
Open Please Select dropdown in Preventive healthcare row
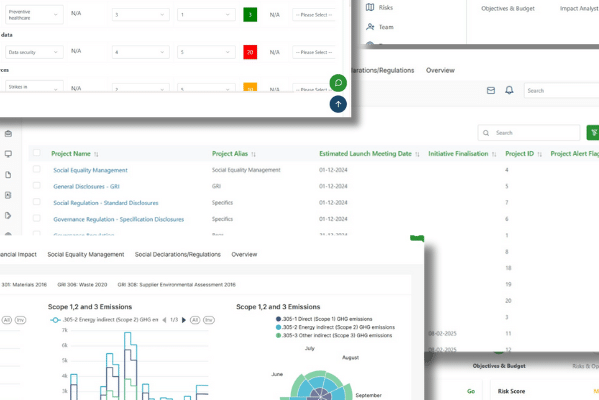(314, 15)
